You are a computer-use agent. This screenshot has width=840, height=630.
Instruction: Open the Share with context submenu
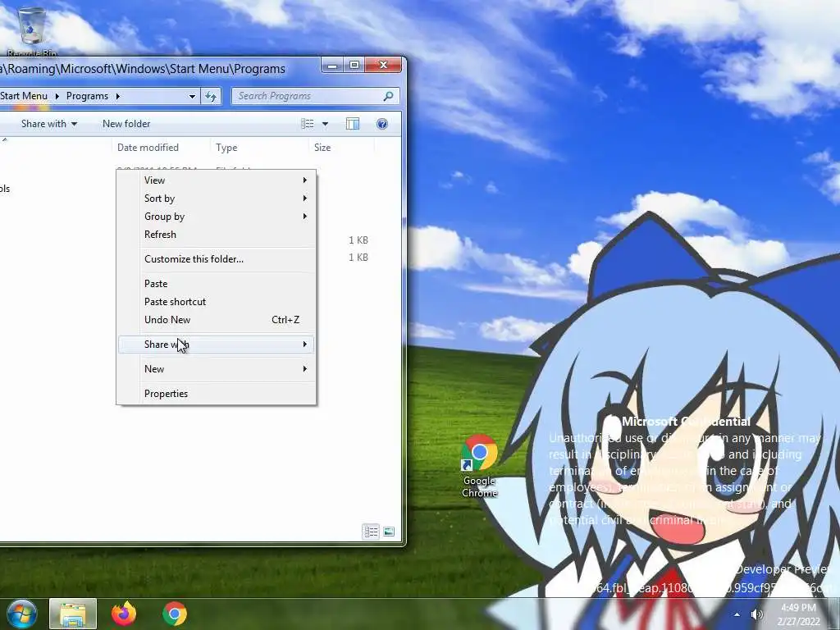pos(216,344)
